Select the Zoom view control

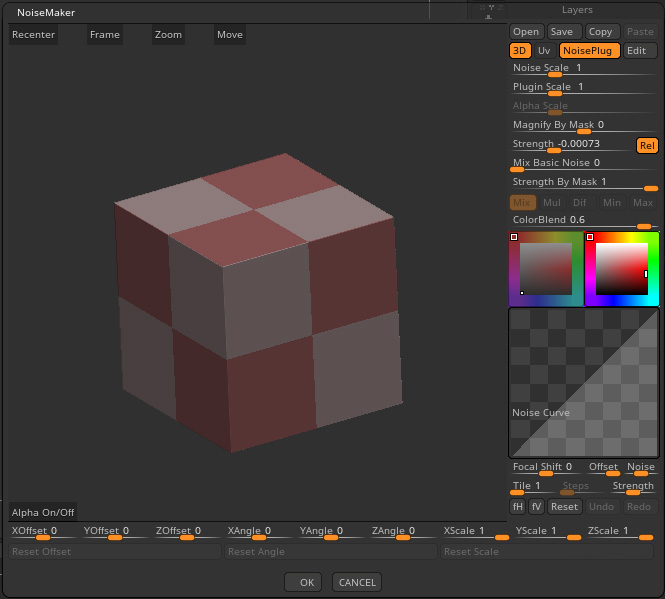pyautogui.click(x=168, y=35)
